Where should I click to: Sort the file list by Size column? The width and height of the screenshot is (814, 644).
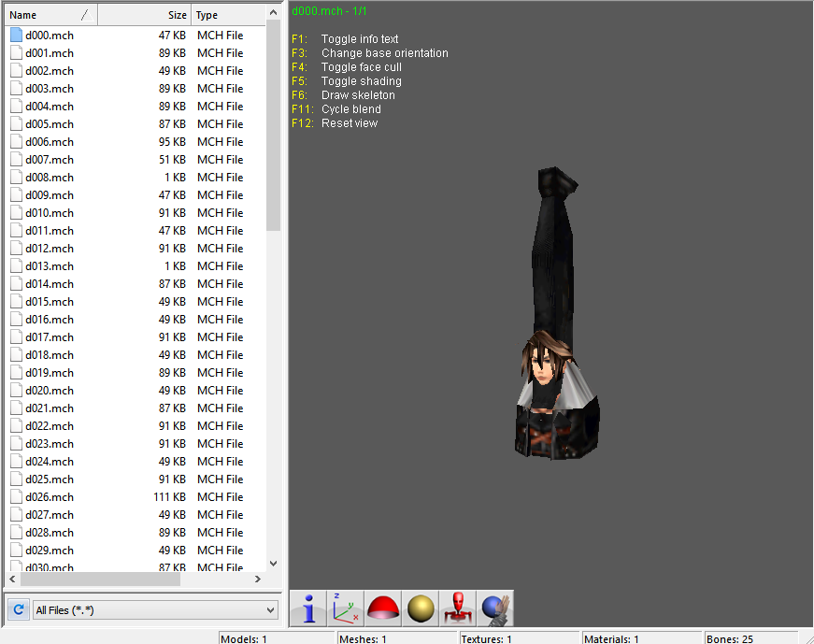[x=144, y=15]
